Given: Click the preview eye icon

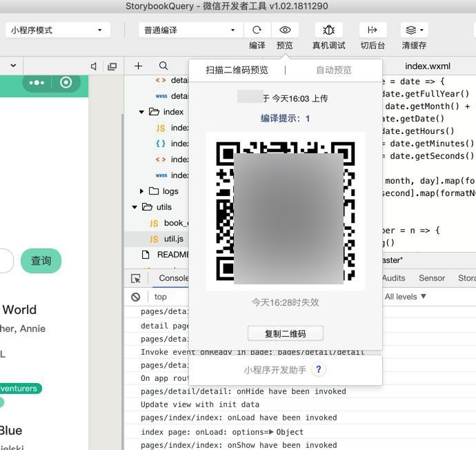Looking at the screenshot, I should coord(285,30).
